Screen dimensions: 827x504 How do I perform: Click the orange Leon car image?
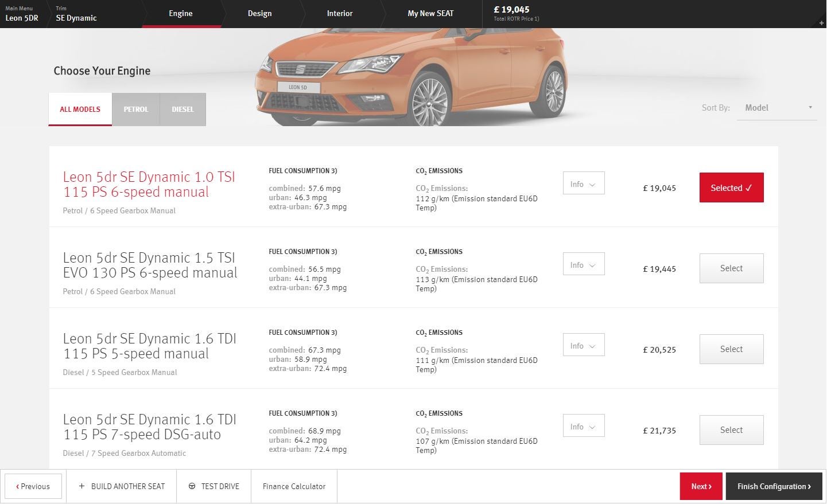(x=410, y=77)
